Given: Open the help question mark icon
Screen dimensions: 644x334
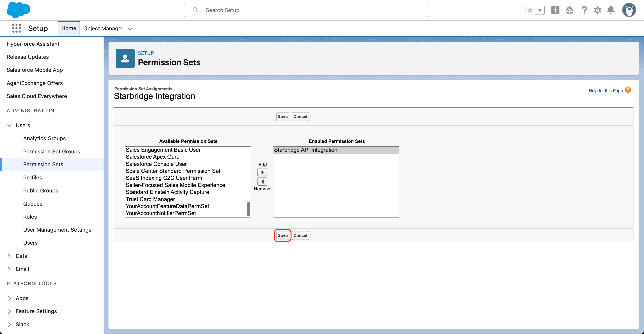Looking at the screenshot, I should (x=584, y=10).
